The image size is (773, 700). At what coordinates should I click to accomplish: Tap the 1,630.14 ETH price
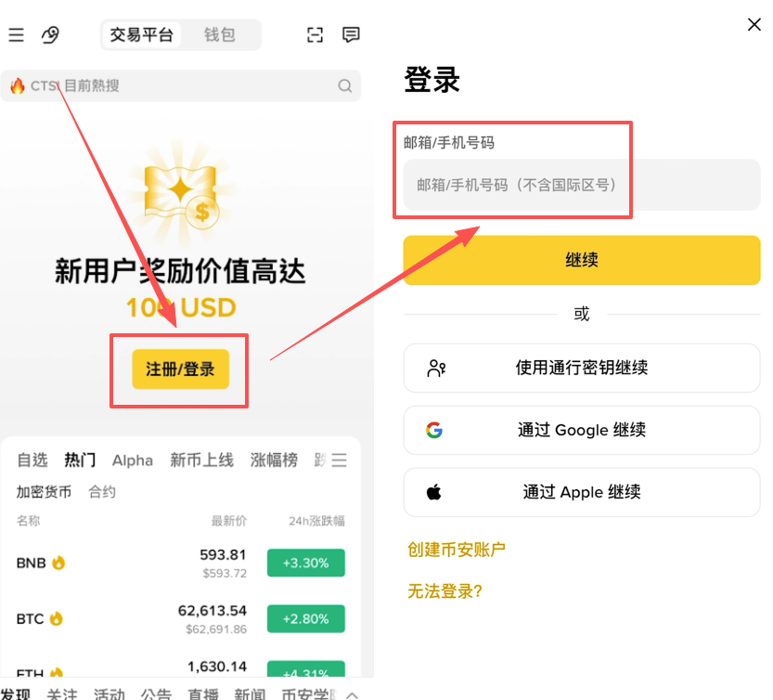tap(217, 667)
